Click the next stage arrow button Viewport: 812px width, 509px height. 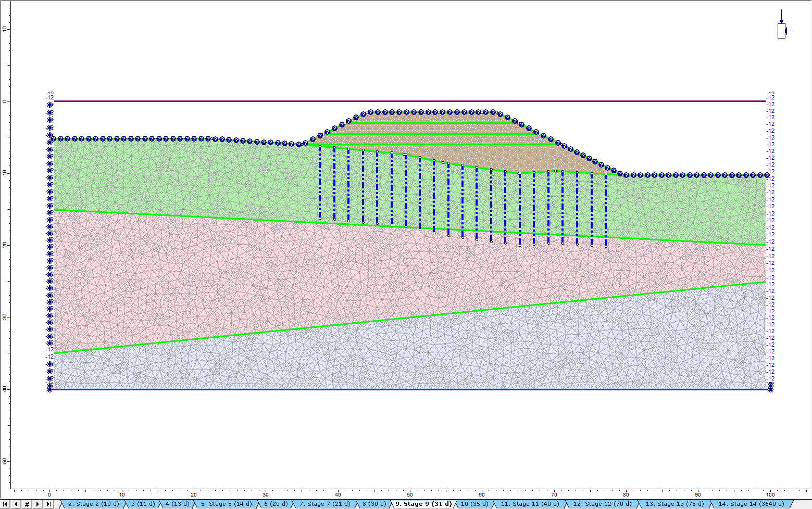pos(38,504)
